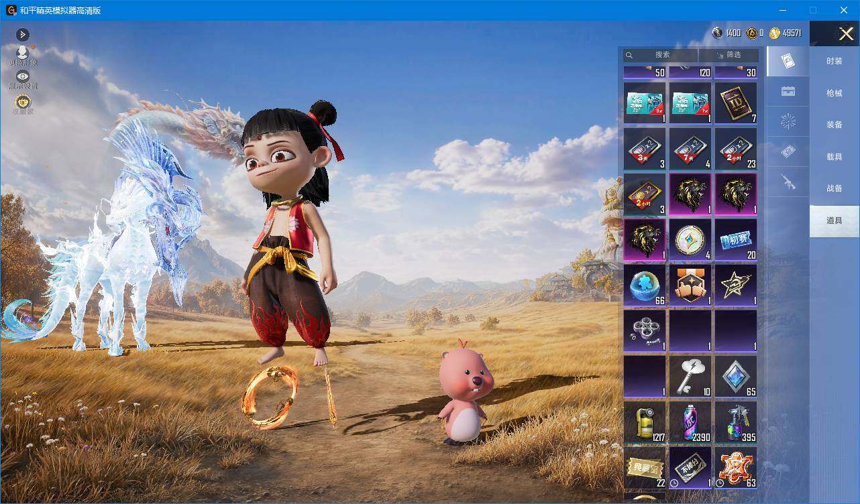860x504 pixels.
Task: Switch to the 载具 tab
Action: [835, 157]
